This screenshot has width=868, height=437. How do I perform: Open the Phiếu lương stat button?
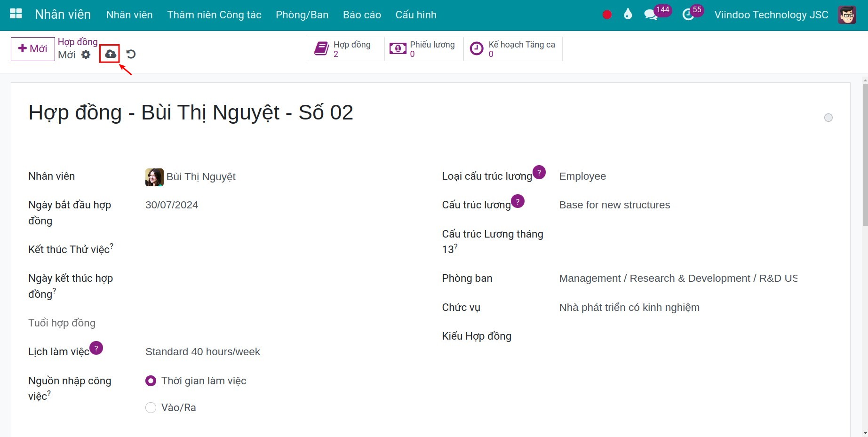tap(424, 49)
